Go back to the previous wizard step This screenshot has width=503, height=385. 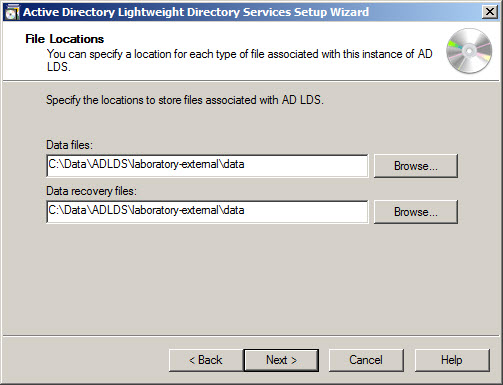pyautogui.click(x=206, y=360)
